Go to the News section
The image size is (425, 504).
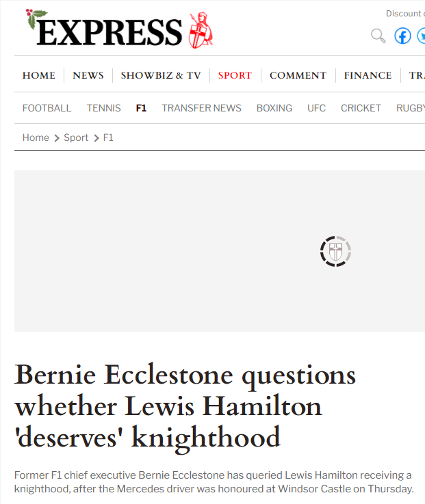[x=88, y=75]
